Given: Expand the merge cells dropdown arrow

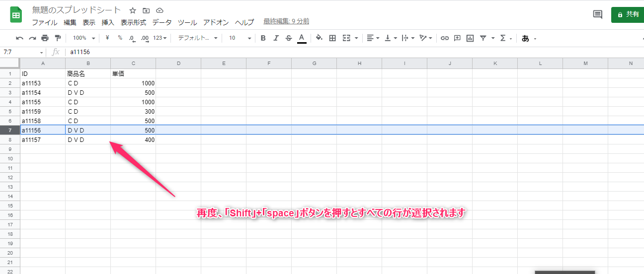Looking at the screenshot, I should point(356,38).
